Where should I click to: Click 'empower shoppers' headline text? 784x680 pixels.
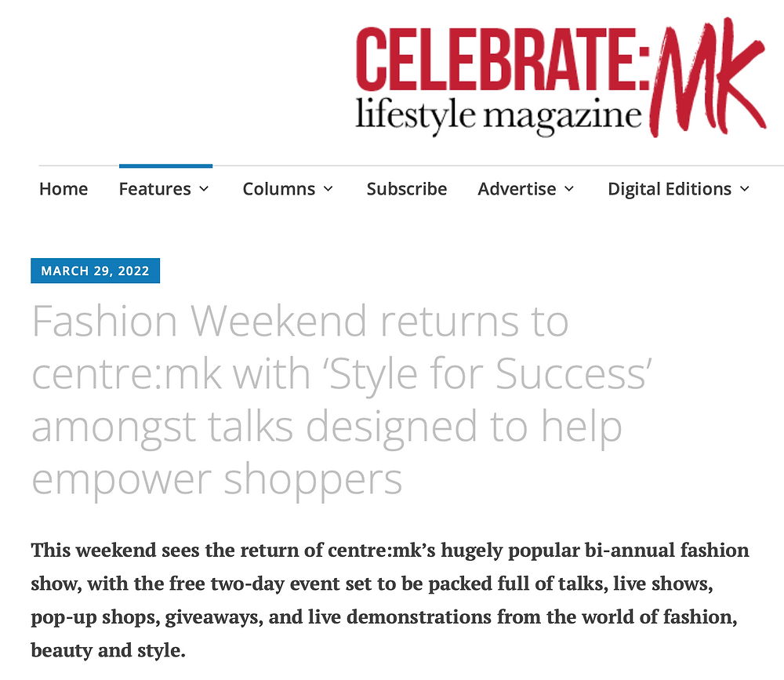217,479
